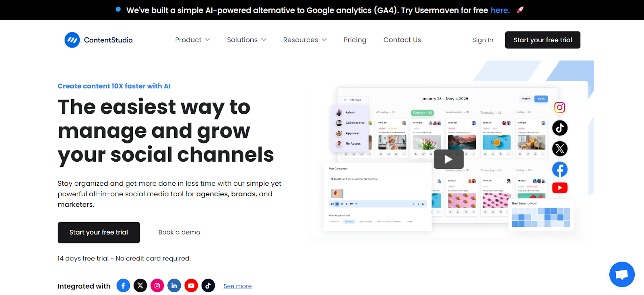Select the Tuesday - 30 day label
Screen dimensions: 644x295
tap(422, 113)
